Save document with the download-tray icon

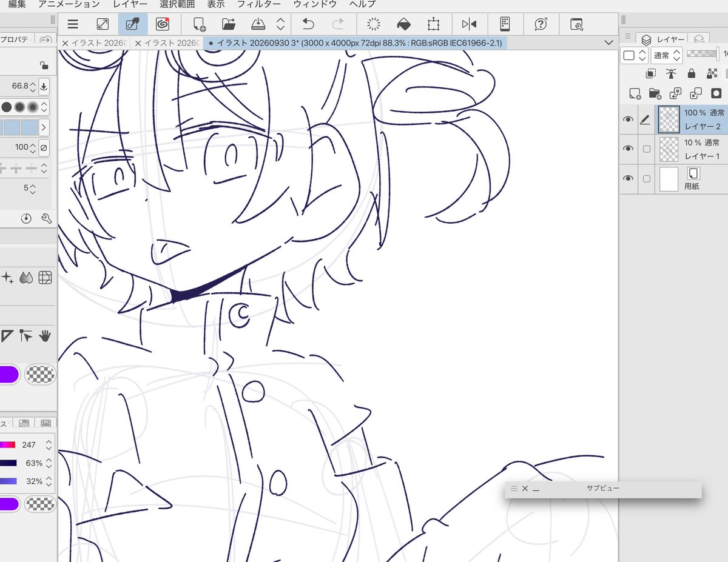[258, 24]
